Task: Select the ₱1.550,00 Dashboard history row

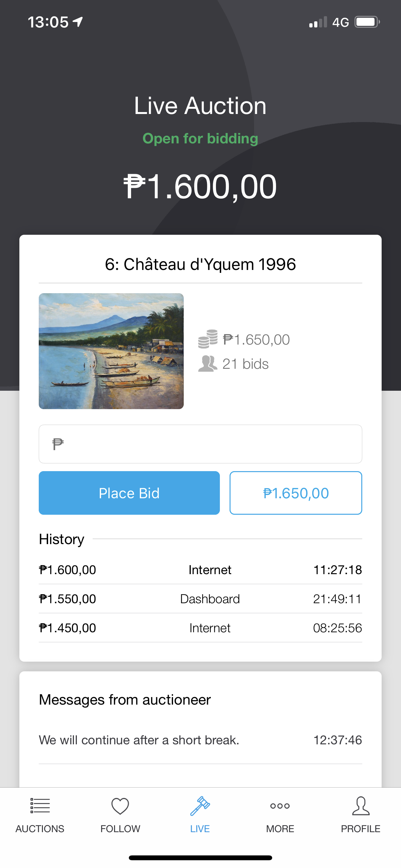Action: (200, 599)
